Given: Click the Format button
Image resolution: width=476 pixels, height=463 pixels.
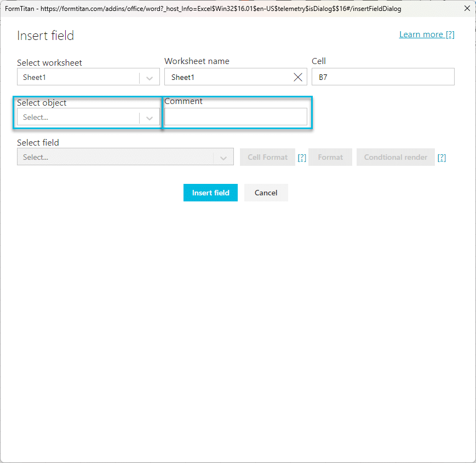Looking at the screenshot, I should tap(330, 157).
